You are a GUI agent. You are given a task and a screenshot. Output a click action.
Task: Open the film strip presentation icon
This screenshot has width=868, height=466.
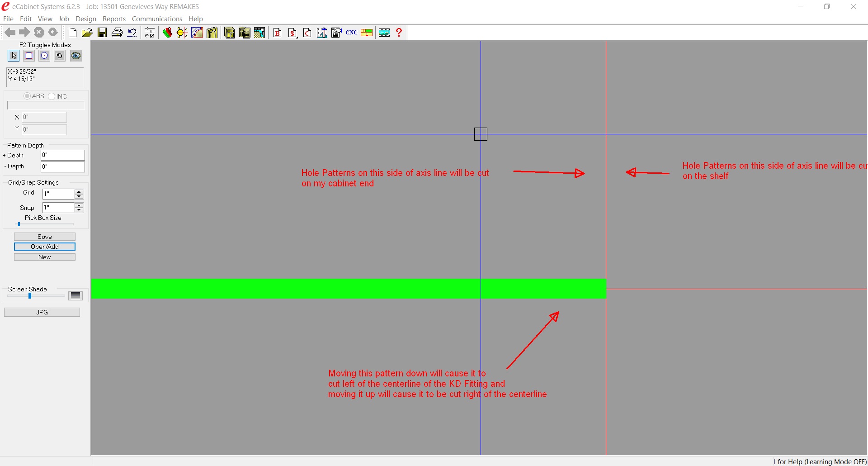tap(384, 33)
